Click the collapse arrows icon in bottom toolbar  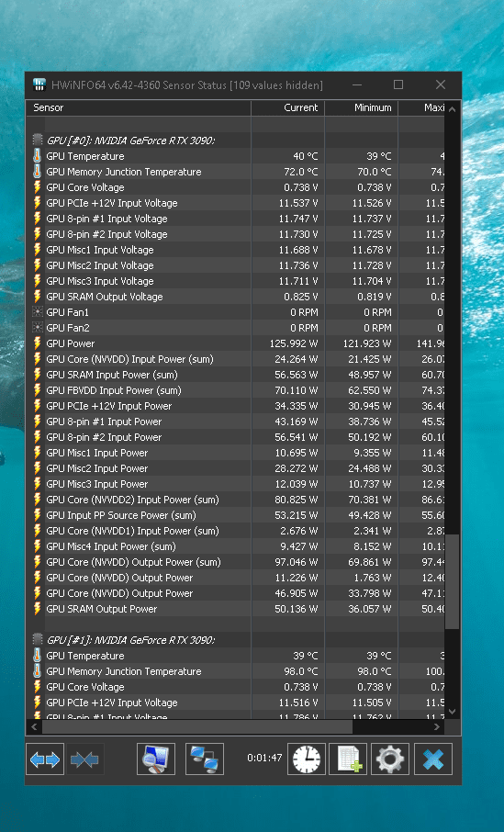tap(84, 759)
